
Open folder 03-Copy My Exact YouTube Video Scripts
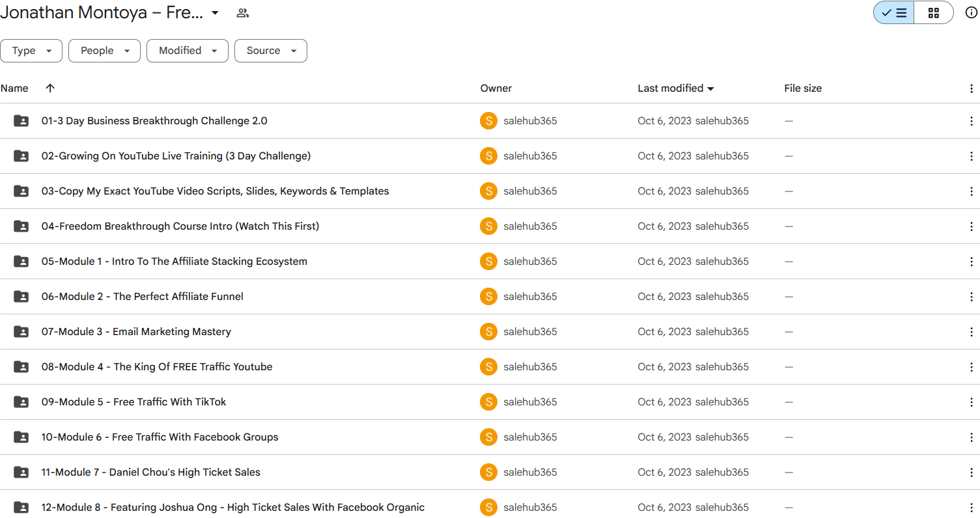pyautogui.click(x=215, y=191)
